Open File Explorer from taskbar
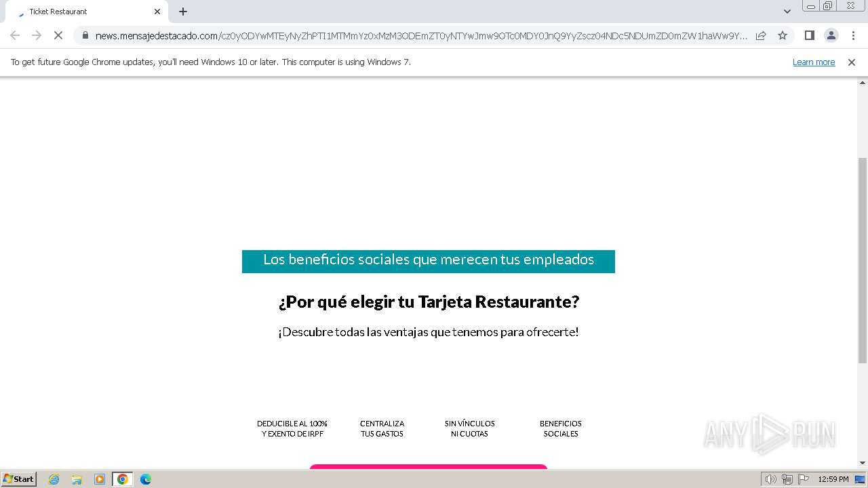 tap(77, 479)
